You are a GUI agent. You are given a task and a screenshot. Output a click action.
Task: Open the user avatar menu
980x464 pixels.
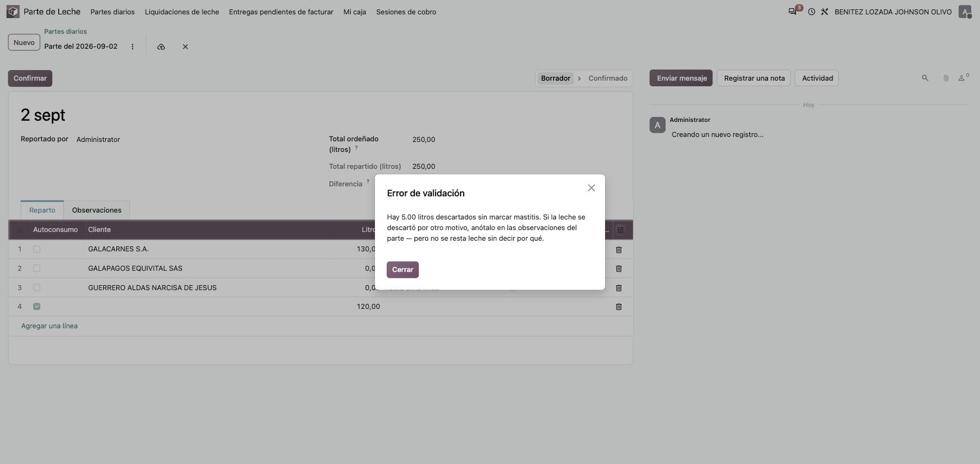pyautogui.click(x=965, y=12)
